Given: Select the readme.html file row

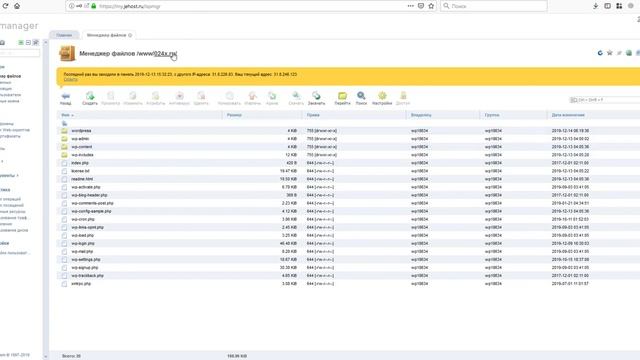Looking at the screenshot, I should pos(349,179).
